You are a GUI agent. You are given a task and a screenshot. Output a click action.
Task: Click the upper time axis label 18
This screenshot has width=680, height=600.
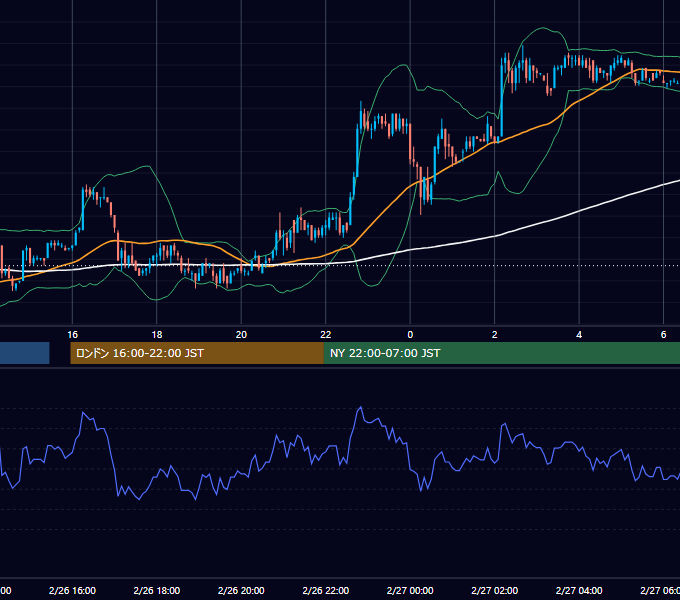157,335
